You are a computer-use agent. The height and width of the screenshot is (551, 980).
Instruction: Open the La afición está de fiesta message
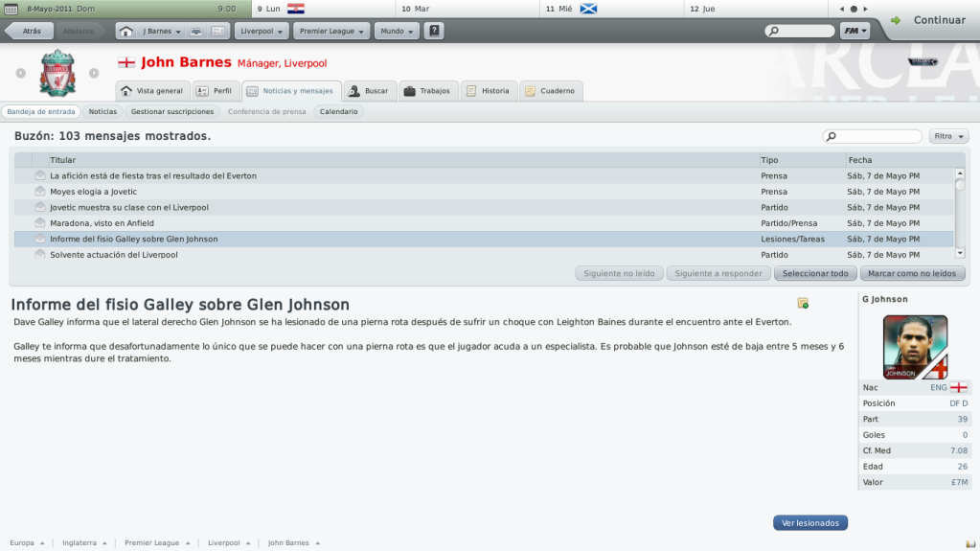(484, 175)
